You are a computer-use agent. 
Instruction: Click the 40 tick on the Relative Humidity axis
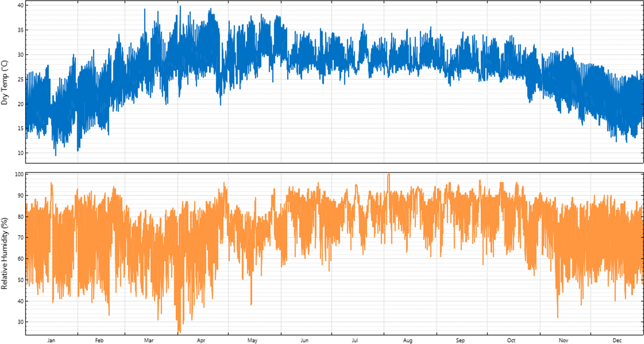click(20, 301)
